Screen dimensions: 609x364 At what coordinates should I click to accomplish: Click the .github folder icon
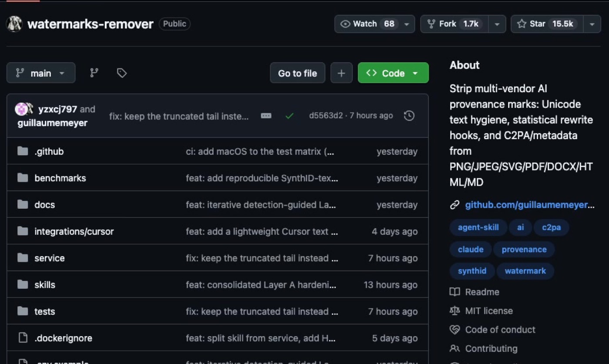23,151
